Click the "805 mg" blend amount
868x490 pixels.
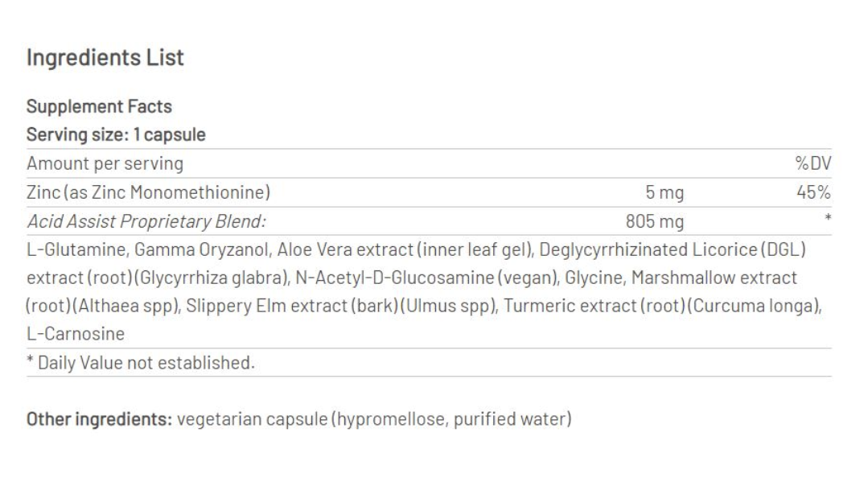click(655, 221)
